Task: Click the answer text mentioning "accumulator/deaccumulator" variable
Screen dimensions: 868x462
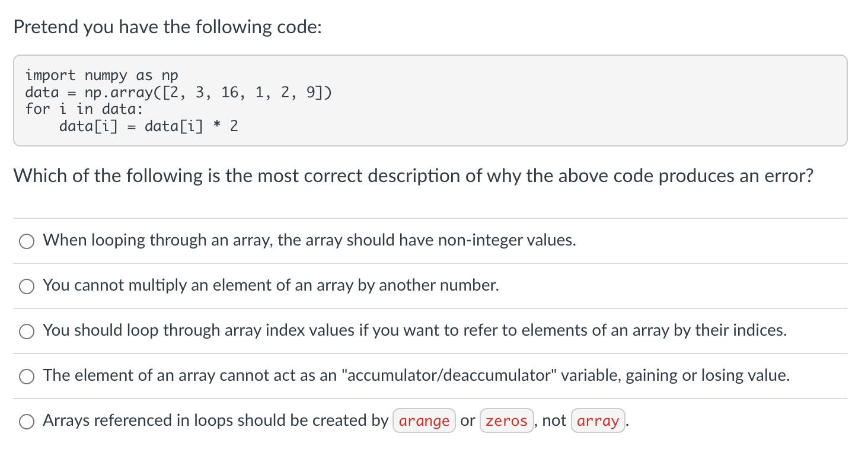Action: 416,375
